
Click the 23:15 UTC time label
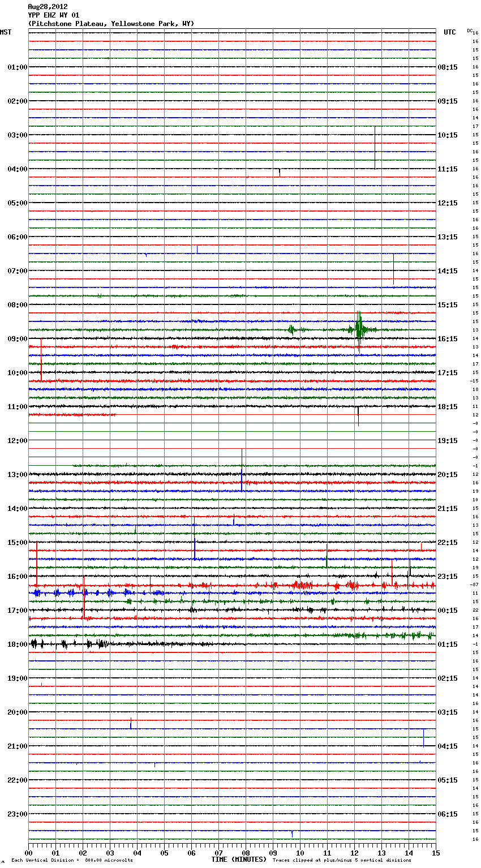(448, 577)
